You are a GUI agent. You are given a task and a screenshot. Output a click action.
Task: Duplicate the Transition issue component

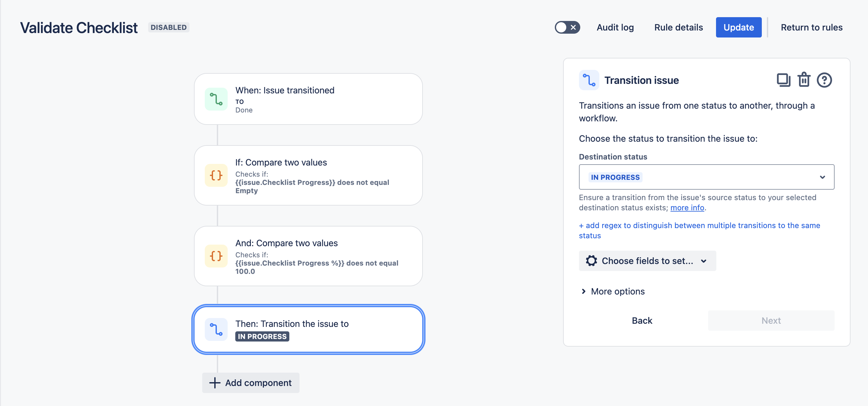(x=783, y=80)
